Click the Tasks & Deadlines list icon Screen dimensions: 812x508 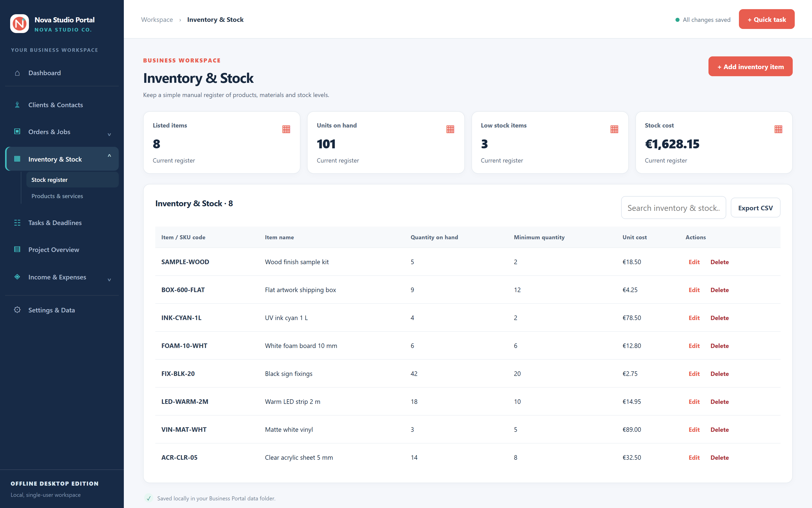[x=17, y=223]
